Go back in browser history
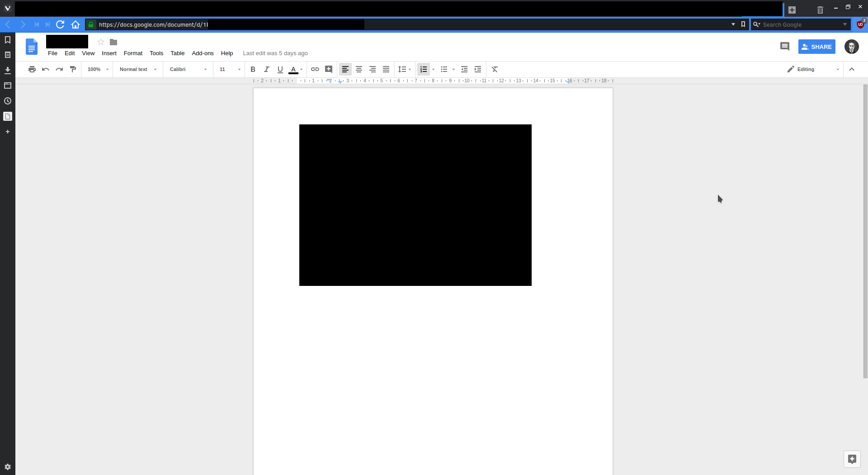 tap(8, 24)
